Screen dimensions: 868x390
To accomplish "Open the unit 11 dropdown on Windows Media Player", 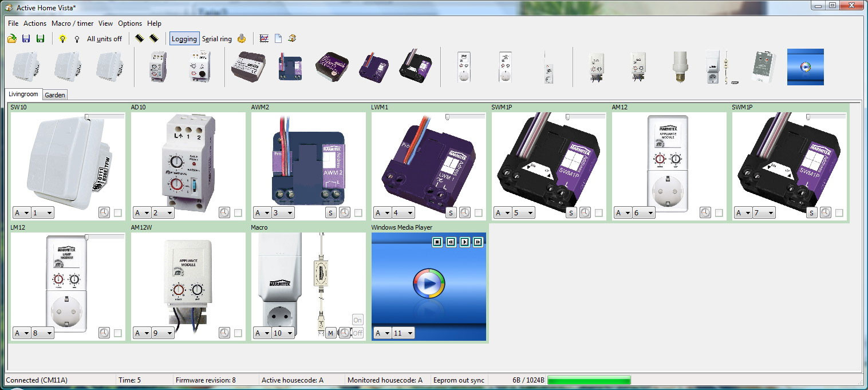I will pyautogui.click(x=403, y=333).
